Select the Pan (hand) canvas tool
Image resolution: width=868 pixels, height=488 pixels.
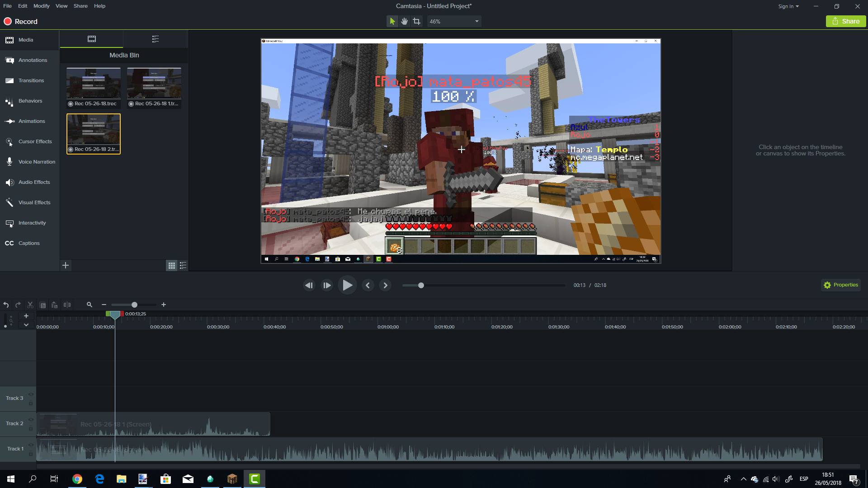[404, 21]
